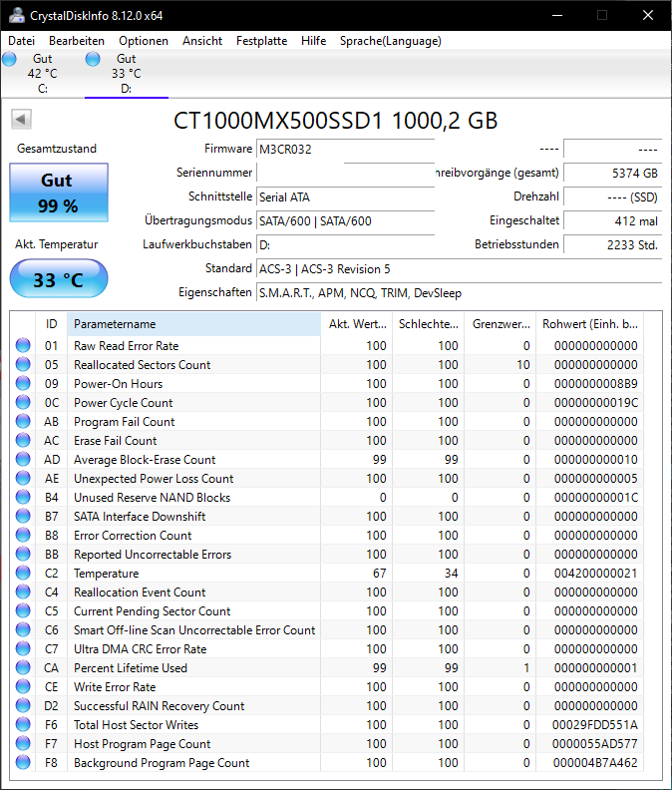Click the Betriebsstunden value 2233 Std.
This screenshot has width=672, height=790.
[612, 244]
